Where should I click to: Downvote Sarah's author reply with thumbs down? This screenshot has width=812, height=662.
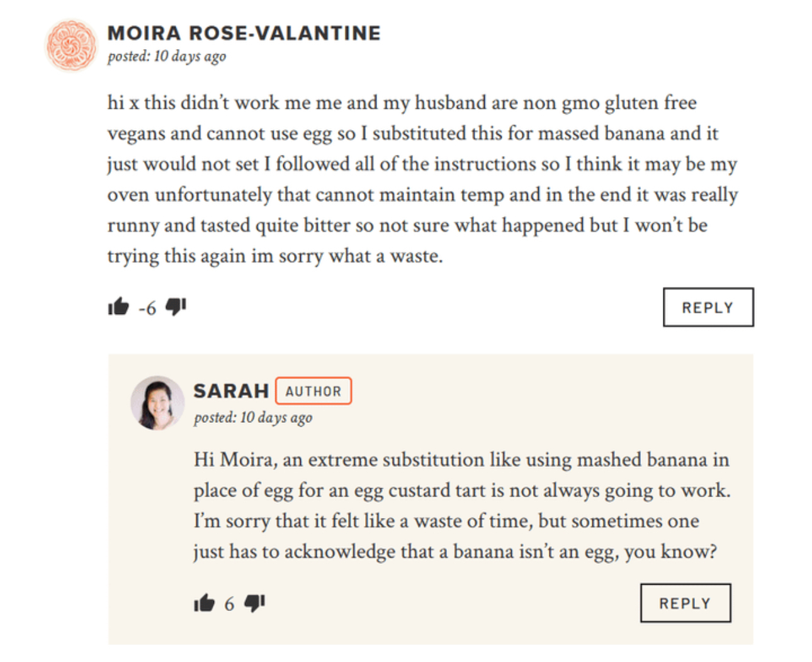[x=254, y=603]
